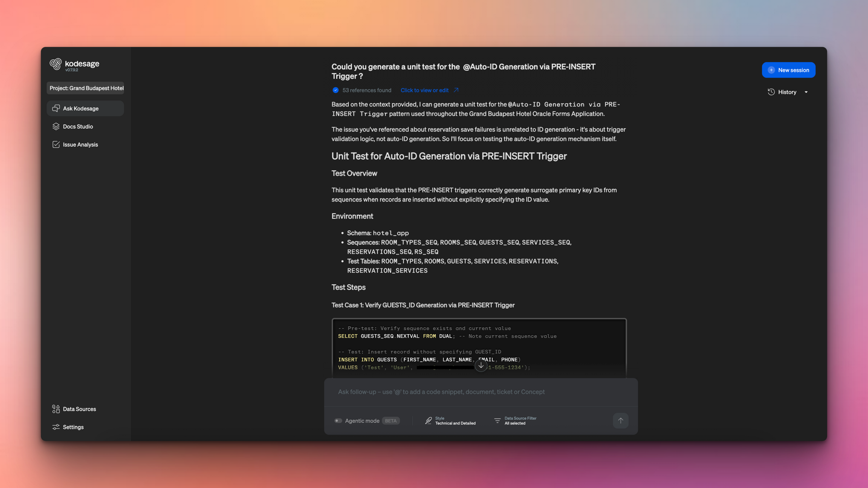Start a New session

[x=788, y=70]
